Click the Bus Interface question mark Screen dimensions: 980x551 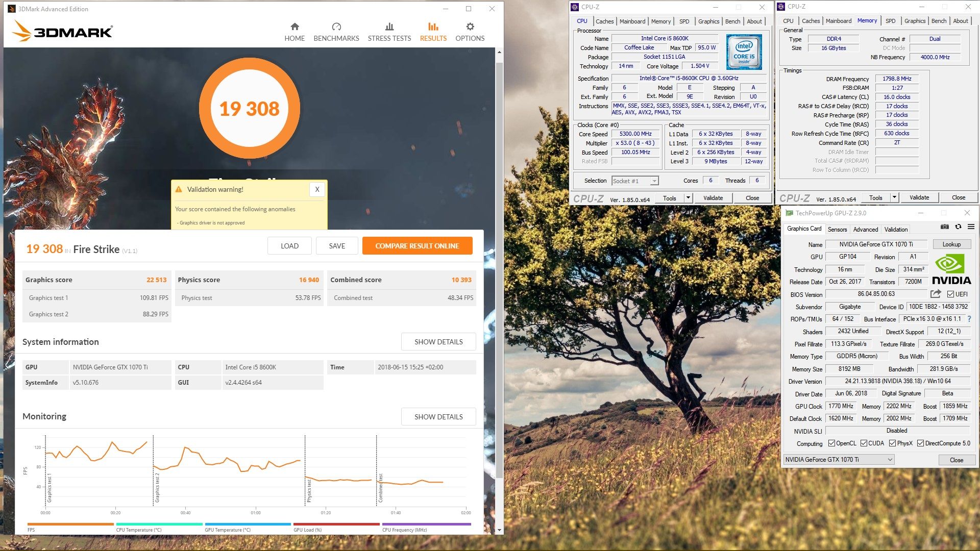[969, 319]
